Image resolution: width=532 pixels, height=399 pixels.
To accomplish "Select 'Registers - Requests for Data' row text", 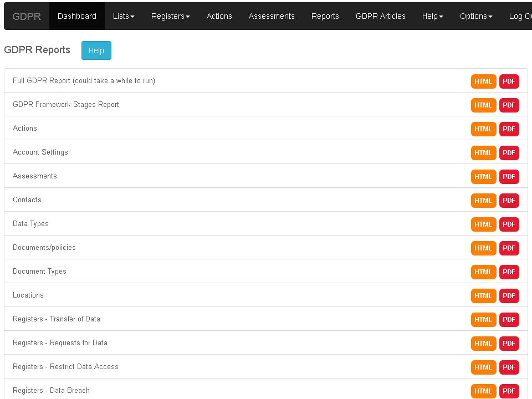I will click(60, 342).
